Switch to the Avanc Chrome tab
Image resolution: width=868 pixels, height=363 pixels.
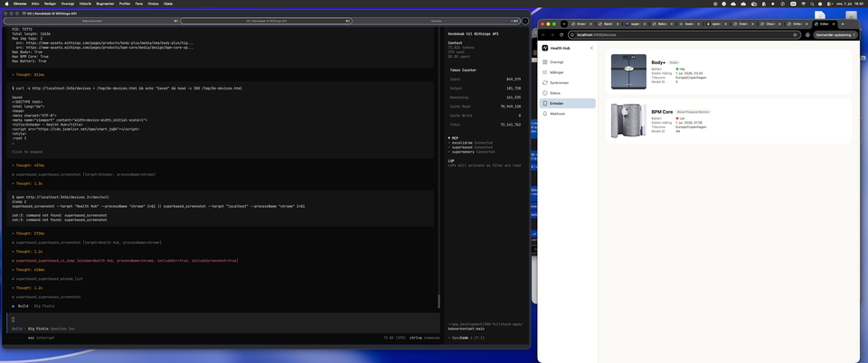click(688, 24)
